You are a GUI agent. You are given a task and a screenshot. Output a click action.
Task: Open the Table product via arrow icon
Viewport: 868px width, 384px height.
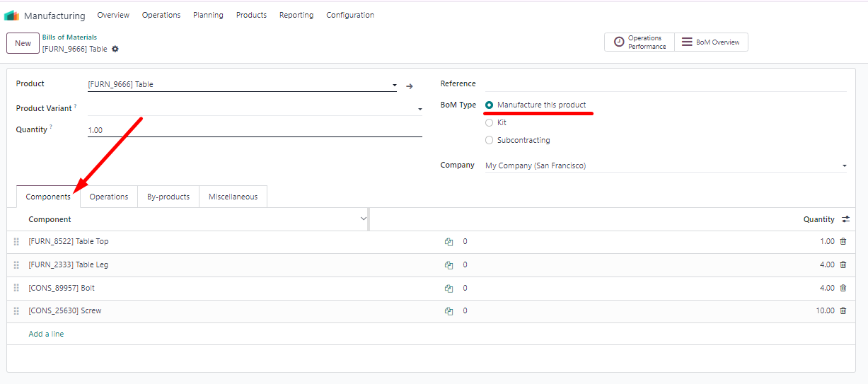(410, 86)
